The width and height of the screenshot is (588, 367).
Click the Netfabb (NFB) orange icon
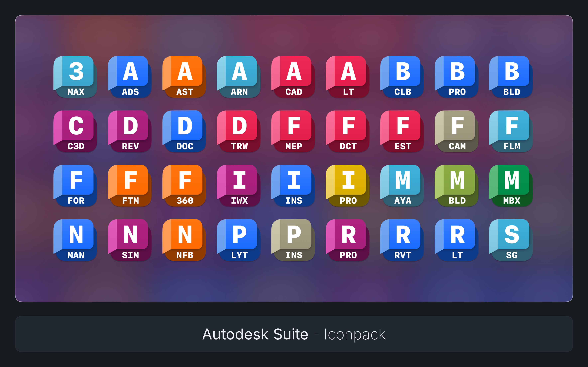point(184,240)
